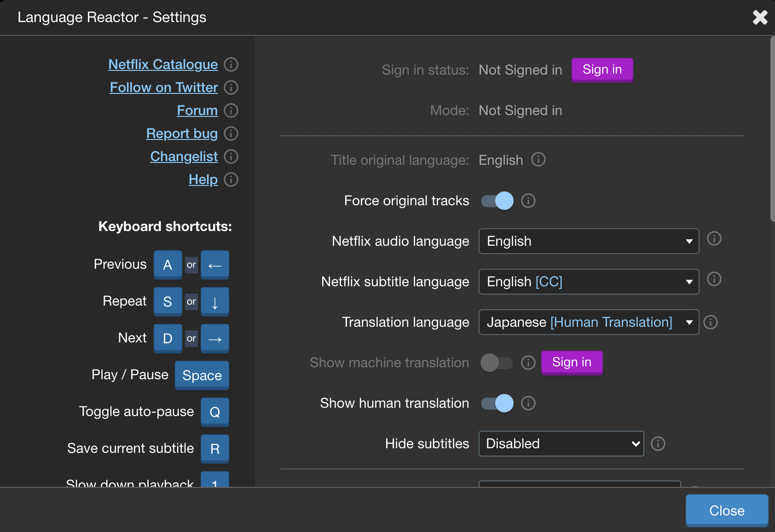Click the 'Save current subtitle' label
The width and height of the screenshot is (775, 532).
131,448
